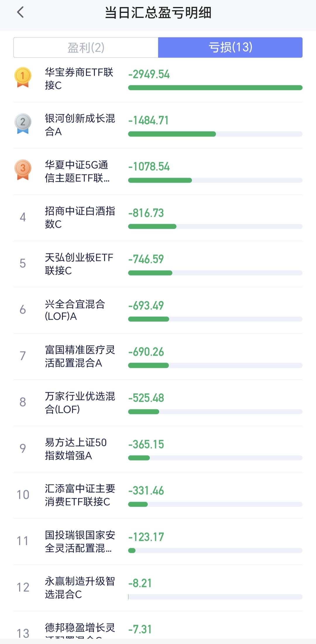Screen dimensions: 316x644
Task: Open 银河创新成长混合A fund entry
Action: tap(80, 125)
